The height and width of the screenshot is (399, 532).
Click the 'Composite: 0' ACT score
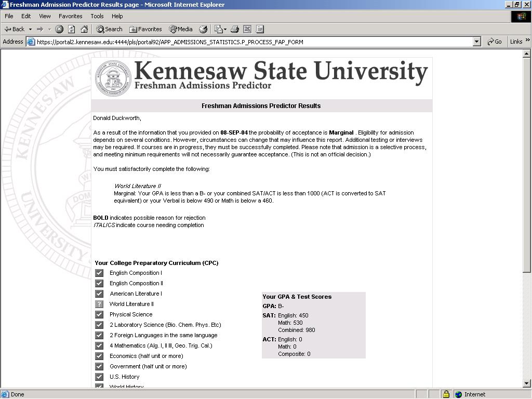tap(294, 354)
